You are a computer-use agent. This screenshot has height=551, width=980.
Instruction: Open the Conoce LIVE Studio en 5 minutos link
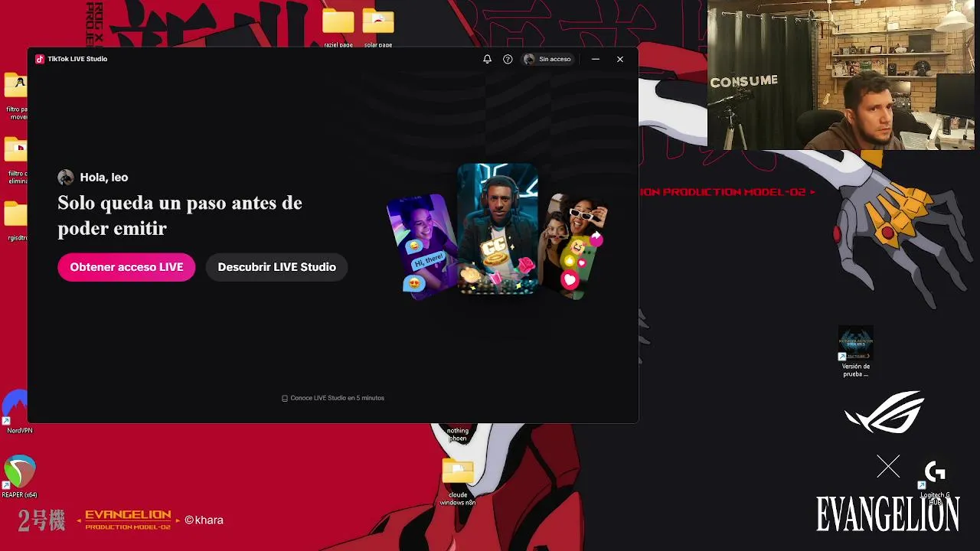tap(333, 398)
